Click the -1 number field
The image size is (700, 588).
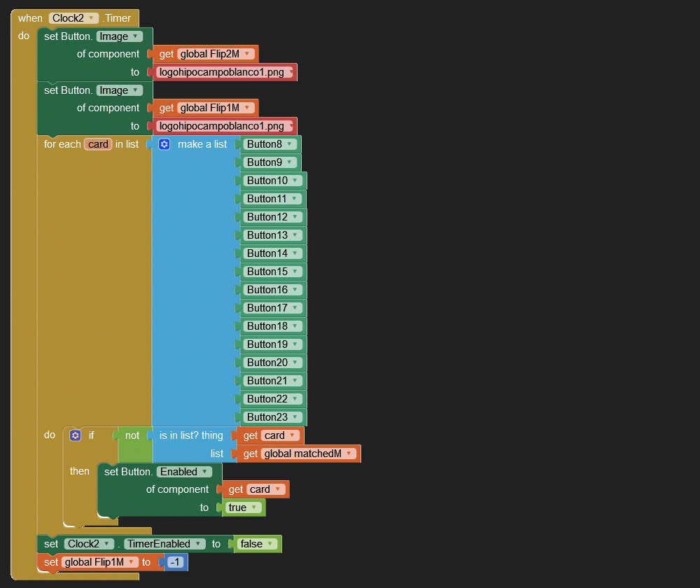coord(175,562)
